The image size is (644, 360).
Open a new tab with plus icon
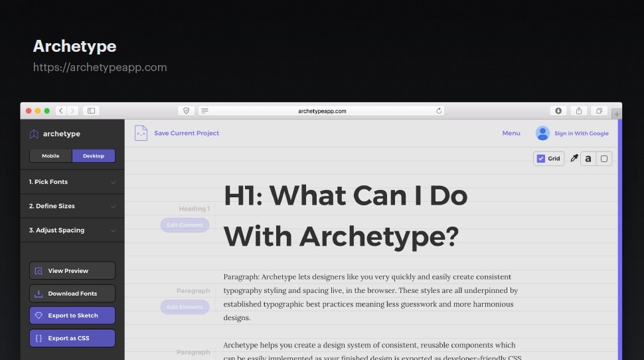(x=617, y=114)
